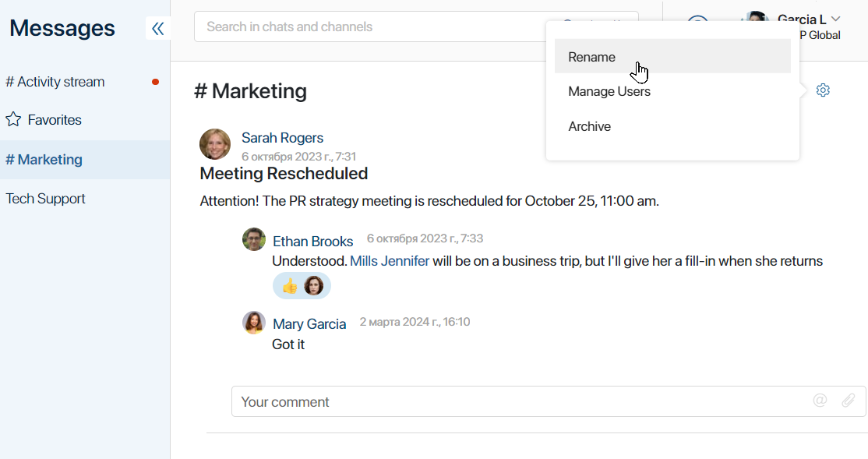Click the thumbs-up reaction emoji

coord(290,286)
